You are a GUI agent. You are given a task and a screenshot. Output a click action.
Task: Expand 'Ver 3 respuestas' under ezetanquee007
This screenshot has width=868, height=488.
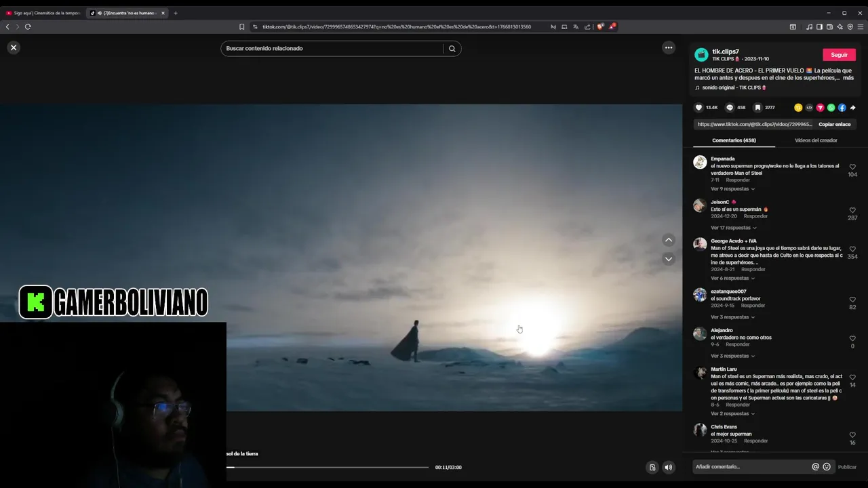[x=732, y=317]
